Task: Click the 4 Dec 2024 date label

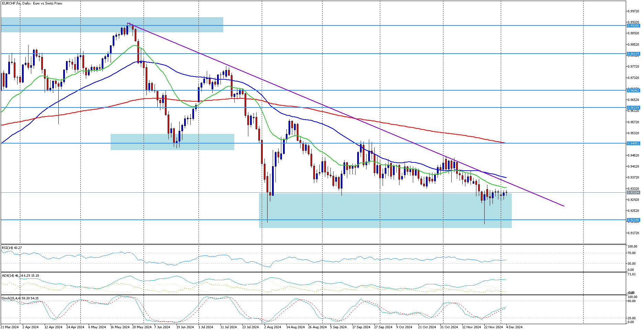Action: (514, 327)
